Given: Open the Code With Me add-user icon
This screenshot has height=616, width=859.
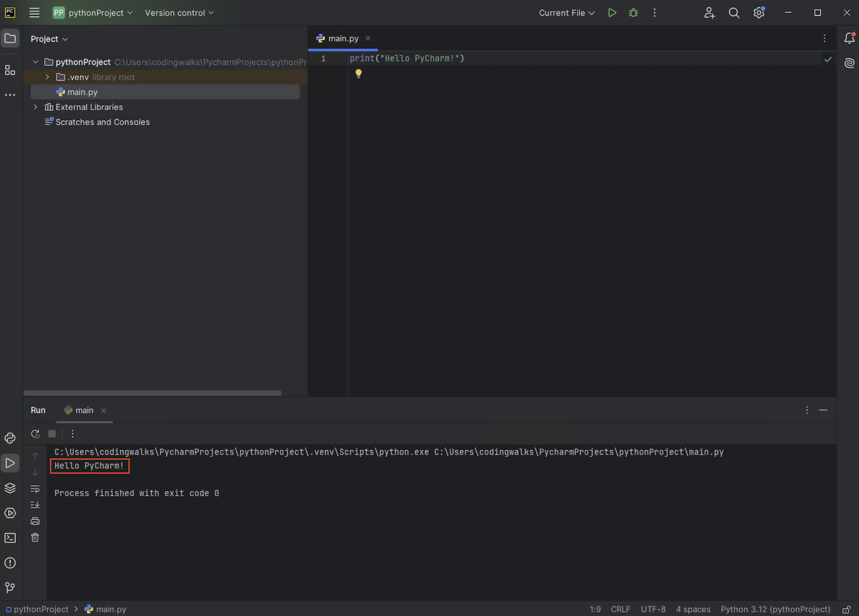Looking at the screenshot, I should (x=709, y=13).
